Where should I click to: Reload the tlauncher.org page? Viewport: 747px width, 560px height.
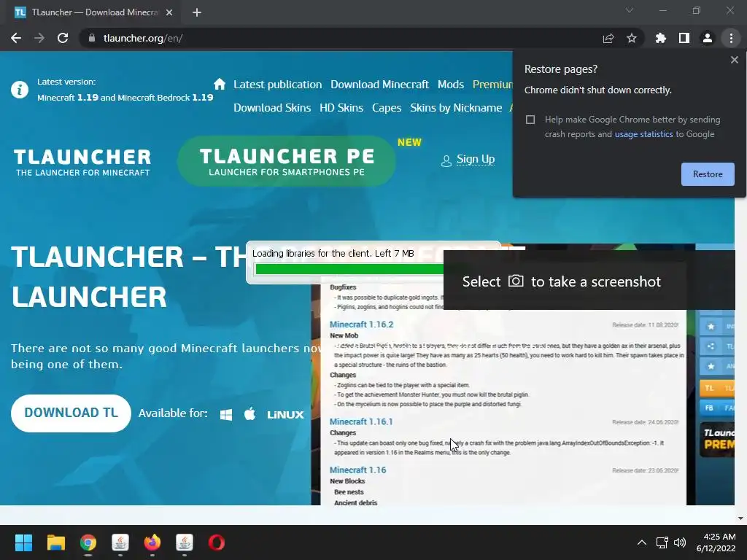click(x=63, y=38)
